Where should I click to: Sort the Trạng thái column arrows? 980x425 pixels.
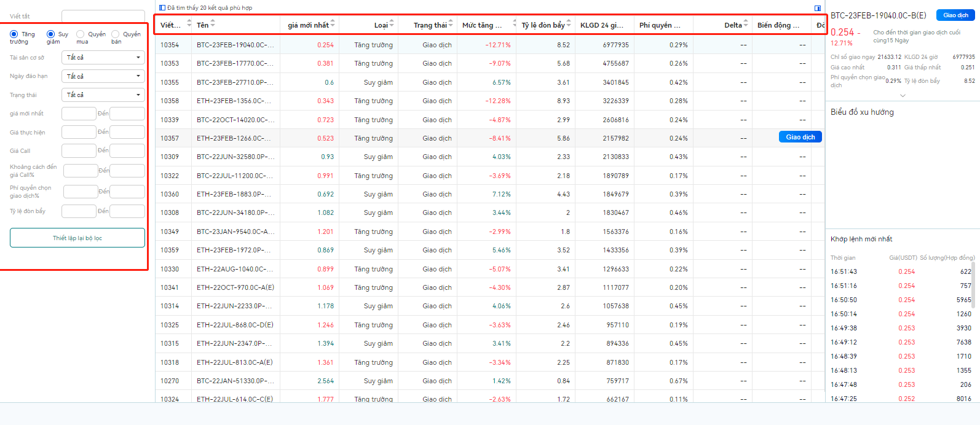(x=451, y=25)
